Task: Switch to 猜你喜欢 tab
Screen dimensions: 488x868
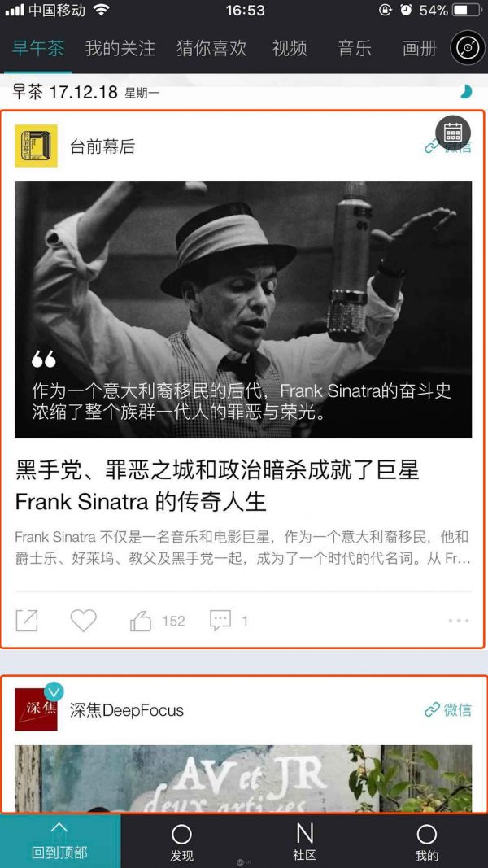Action: pos(211,48)
